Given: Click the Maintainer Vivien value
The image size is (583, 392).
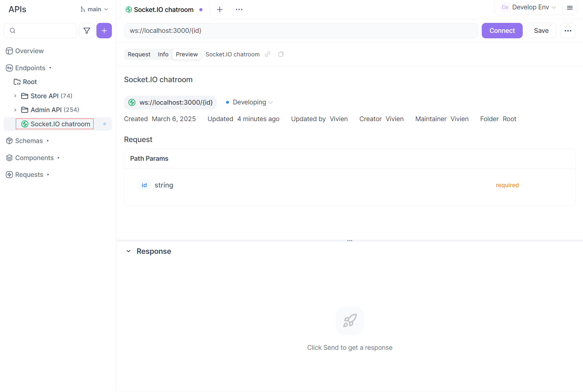Looking at the screenshot, I should pos(459,119).
